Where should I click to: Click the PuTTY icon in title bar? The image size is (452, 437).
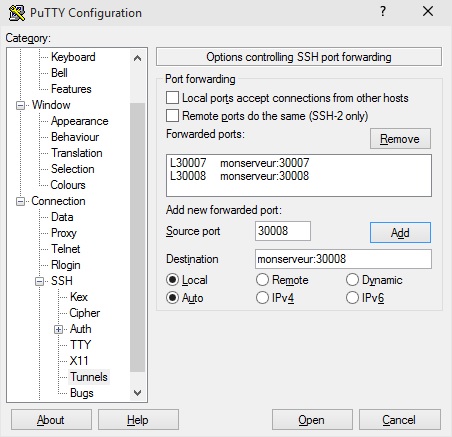coord(17,13)
